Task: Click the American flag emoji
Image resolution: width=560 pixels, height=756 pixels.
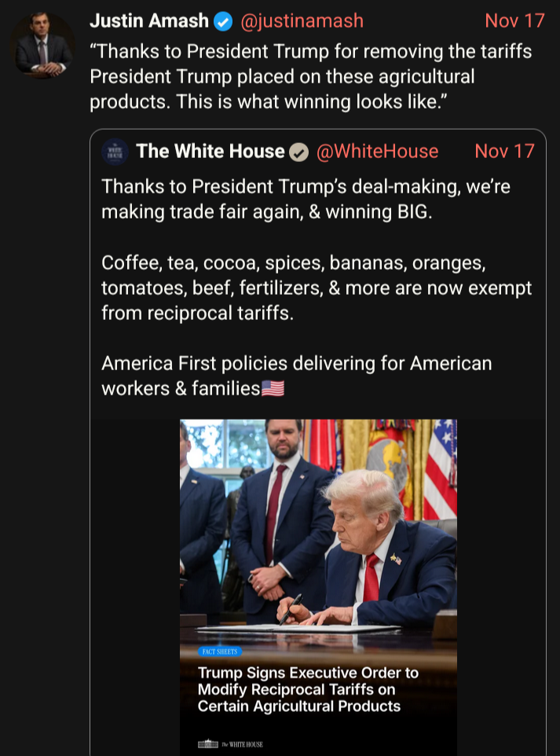Action: (x=273, y=389)
